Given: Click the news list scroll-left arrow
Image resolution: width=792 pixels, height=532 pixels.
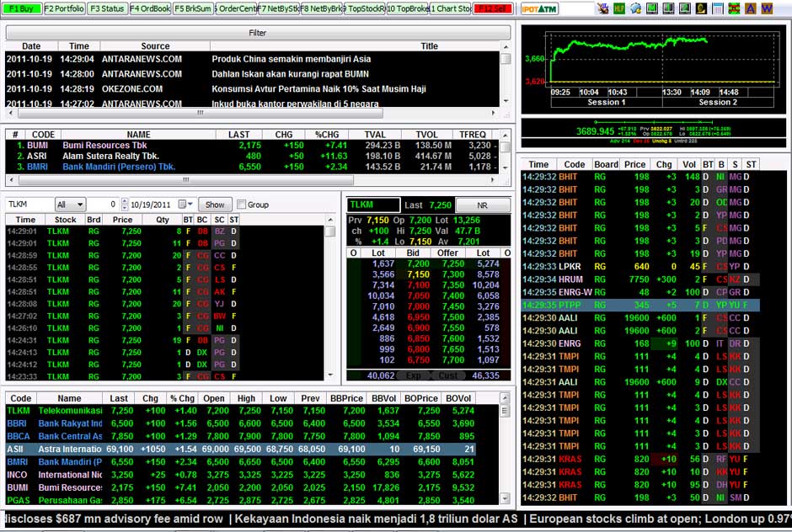Looking at the screenshot, I should (11, 113).
